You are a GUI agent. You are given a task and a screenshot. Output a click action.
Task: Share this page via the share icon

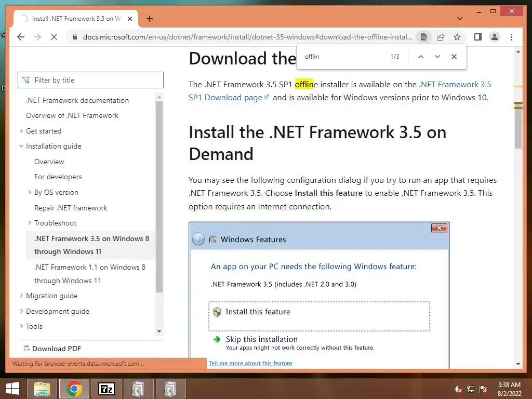441,37
